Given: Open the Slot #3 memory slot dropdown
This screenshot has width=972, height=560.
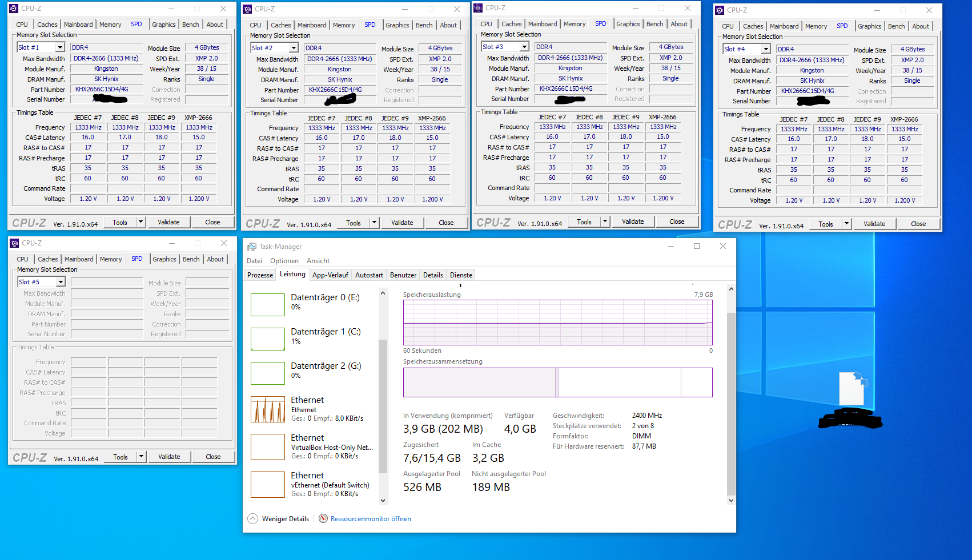Looking at the screenshot, I should point(524,47).
